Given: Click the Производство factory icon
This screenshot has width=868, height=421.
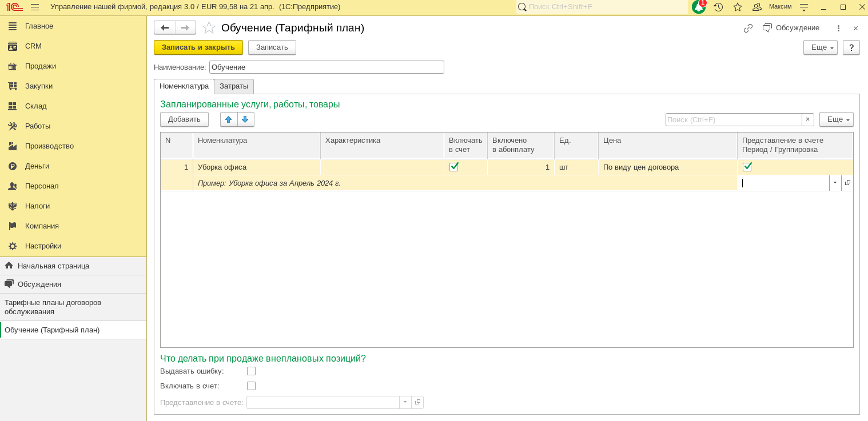Looking at the screenshot, I should point(13,146).
